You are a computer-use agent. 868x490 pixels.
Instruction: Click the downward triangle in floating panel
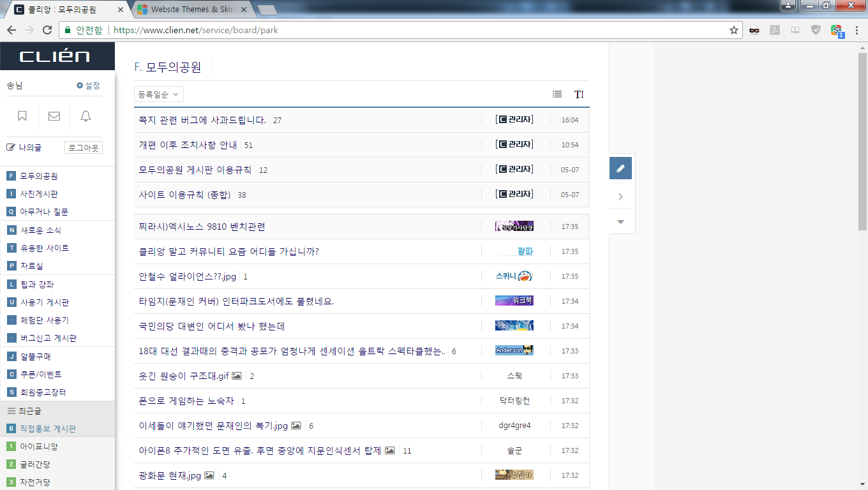point(620,221)
